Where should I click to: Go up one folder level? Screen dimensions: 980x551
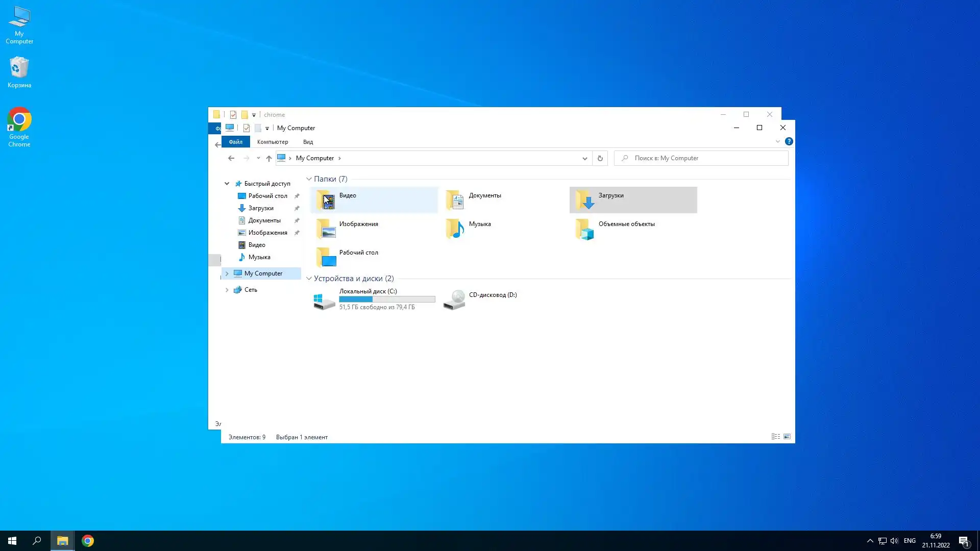pos(269,158)
